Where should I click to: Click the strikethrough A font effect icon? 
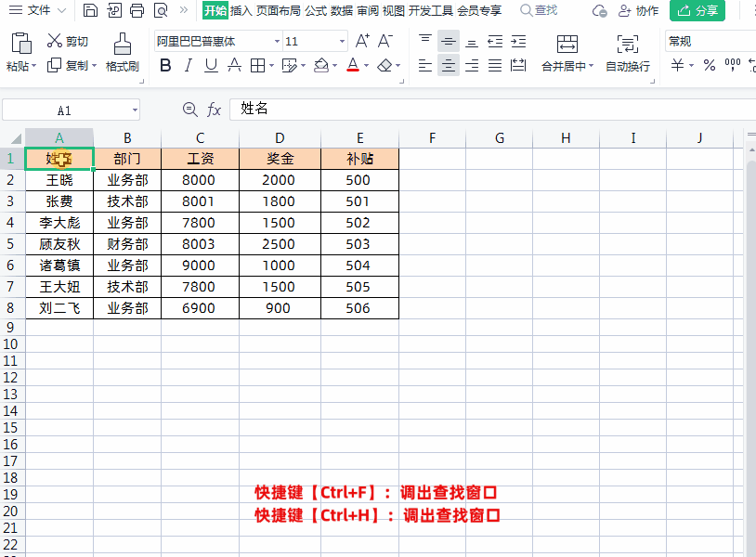pyautogui.click(x=234, y=65)
